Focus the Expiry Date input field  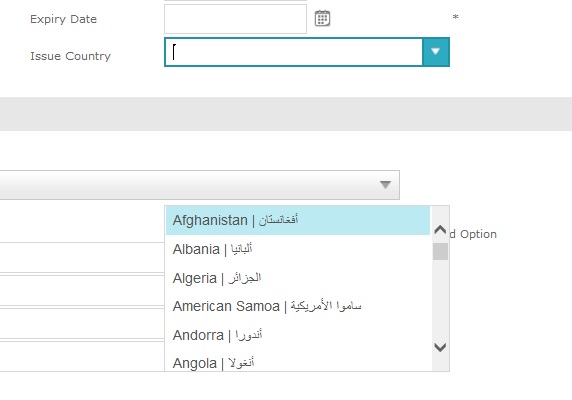click(235, 19)
